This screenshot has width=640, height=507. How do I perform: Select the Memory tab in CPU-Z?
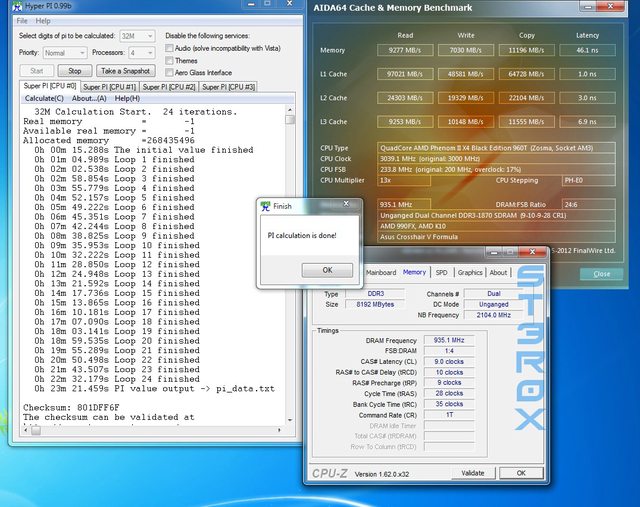414,272
